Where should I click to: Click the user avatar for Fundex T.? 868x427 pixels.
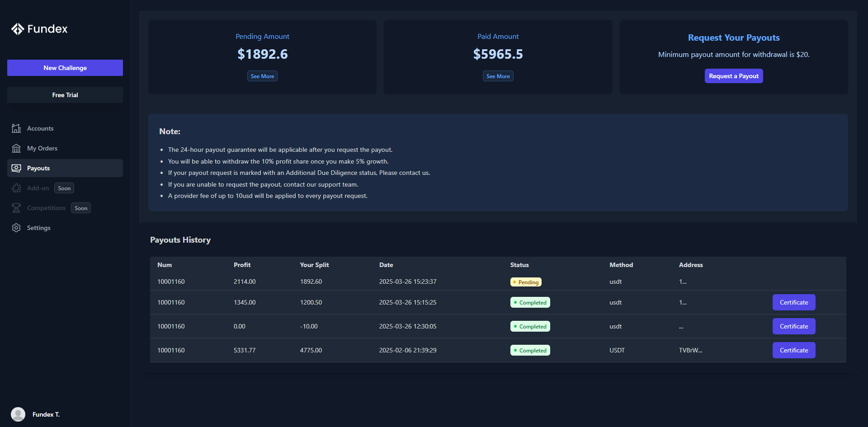18,414
